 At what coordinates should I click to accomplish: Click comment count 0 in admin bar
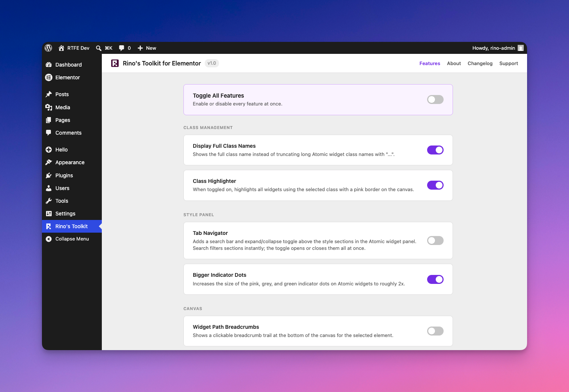pos(129,48)
